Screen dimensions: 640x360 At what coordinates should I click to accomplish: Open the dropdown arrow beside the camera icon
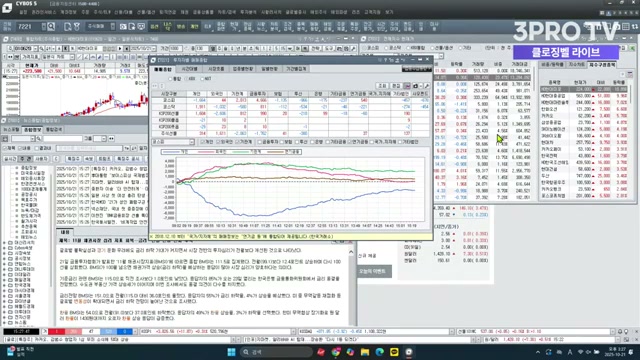[x=421, y=86]
